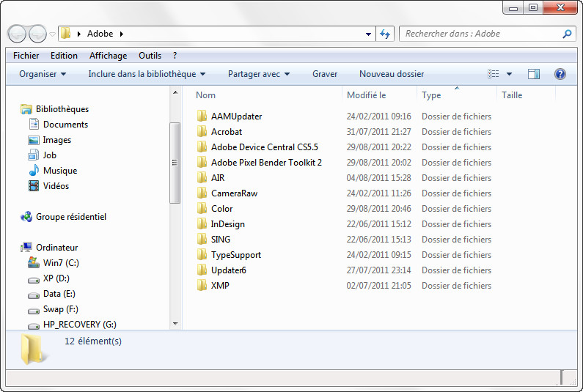
Task: Open the ? help menu
Action: click(x=175, y=56)
